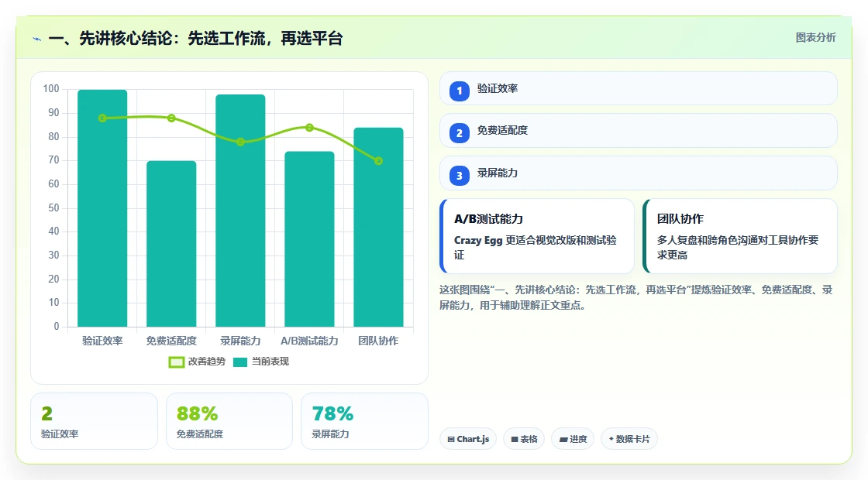Open the 免费适配度 list item

click(x=639, y=131)
